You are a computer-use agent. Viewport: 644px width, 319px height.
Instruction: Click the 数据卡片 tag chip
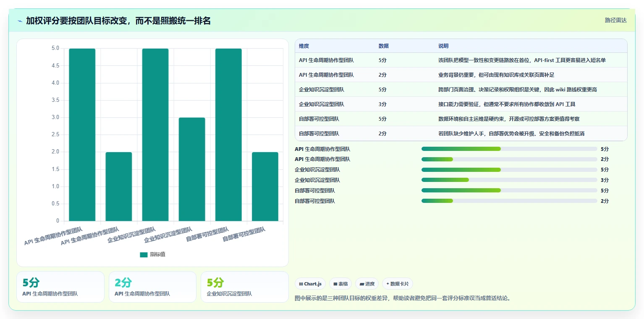tap(398, 284)
